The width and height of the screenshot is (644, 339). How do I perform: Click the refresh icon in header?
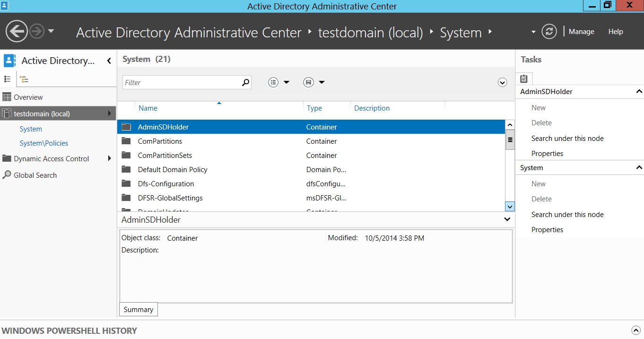click(x=548, y=32)
